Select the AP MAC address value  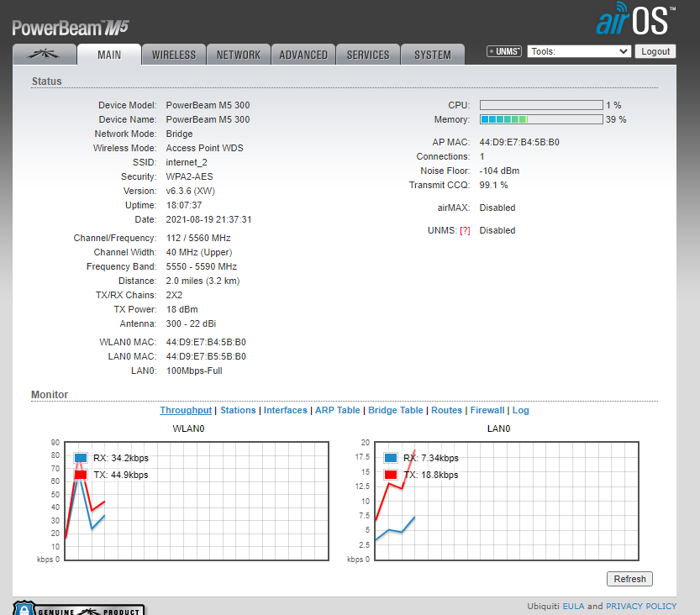[519, 142]
